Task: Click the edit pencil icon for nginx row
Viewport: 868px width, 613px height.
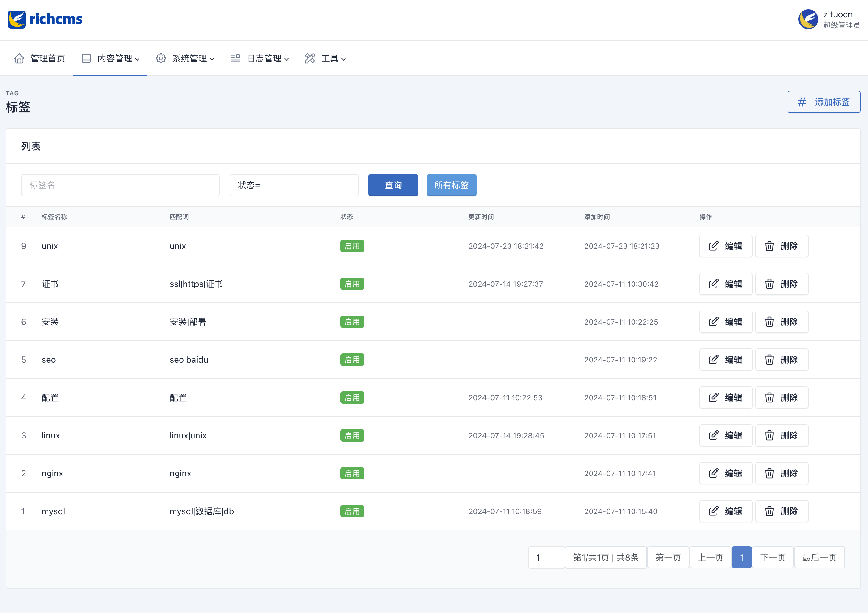Action: tap(713, 473)
